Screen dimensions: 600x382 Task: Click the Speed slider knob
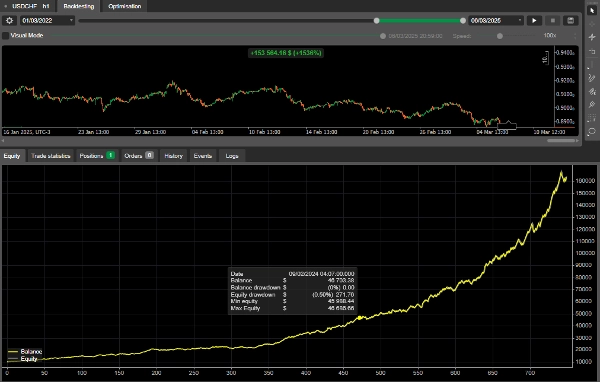click(x=500, y=36)
